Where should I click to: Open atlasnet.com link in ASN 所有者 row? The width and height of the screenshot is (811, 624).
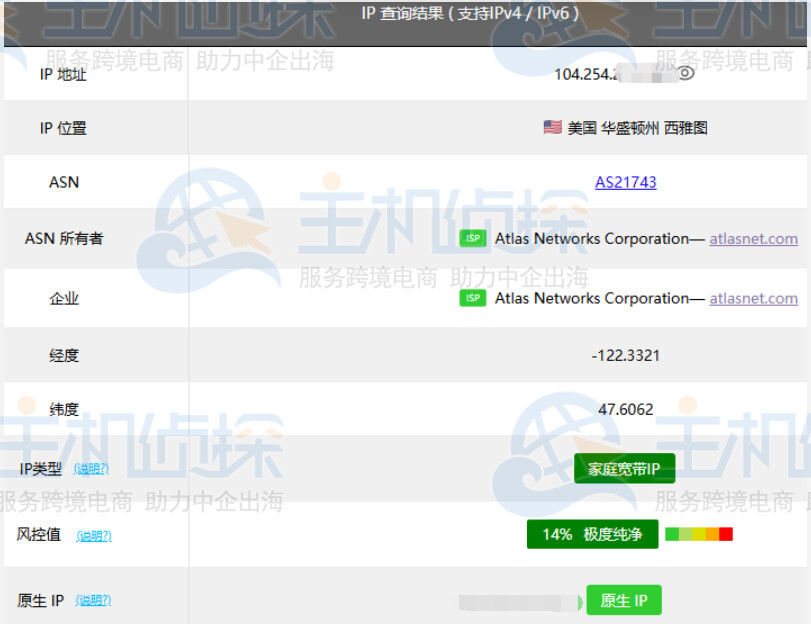[753, 238]
